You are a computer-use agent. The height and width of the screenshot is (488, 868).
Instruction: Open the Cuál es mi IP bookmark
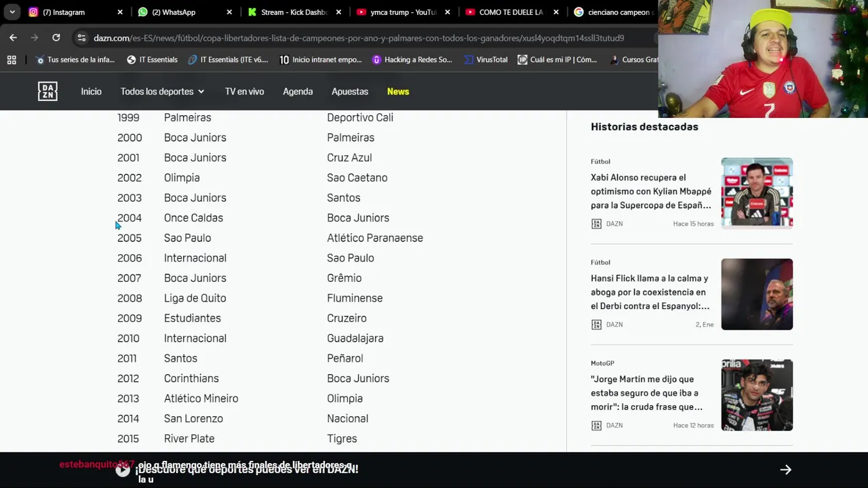click(557, 60)
